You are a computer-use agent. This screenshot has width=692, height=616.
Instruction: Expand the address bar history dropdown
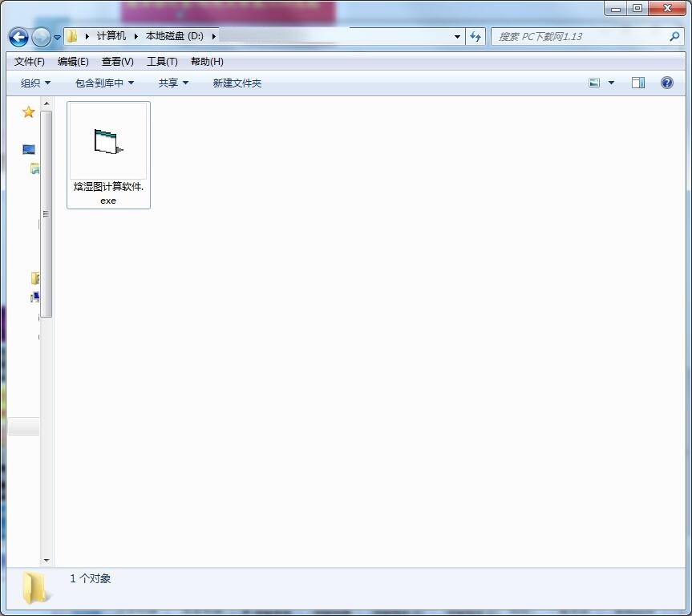click(457, 37)
